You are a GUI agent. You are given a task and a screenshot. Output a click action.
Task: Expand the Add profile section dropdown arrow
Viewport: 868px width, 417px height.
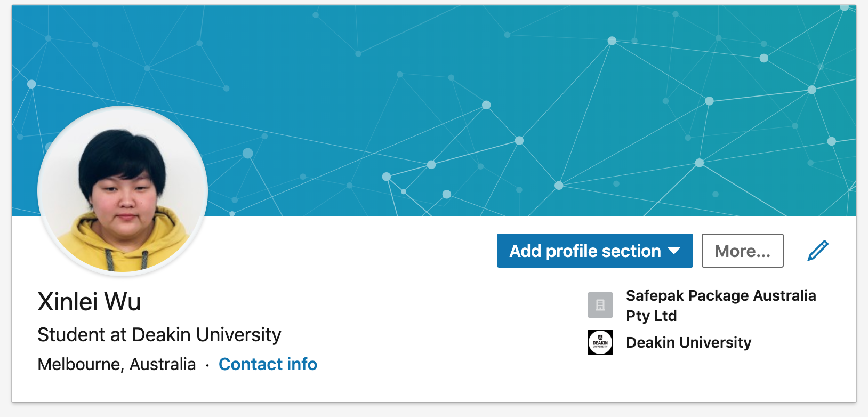(x=674, y=251)
